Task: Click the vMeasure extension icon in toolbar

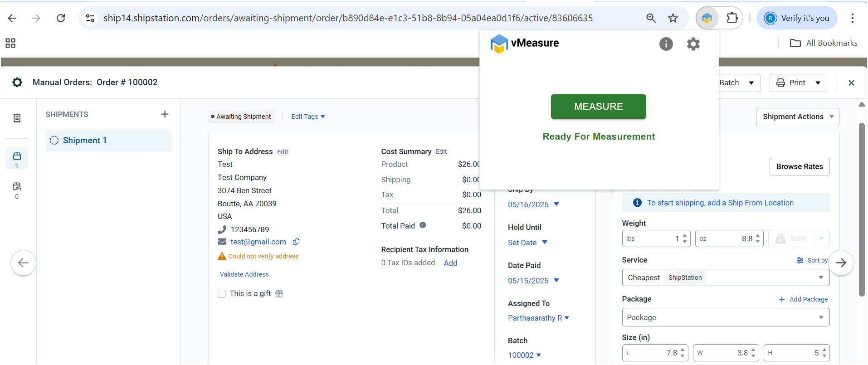Action: [707, 18]
